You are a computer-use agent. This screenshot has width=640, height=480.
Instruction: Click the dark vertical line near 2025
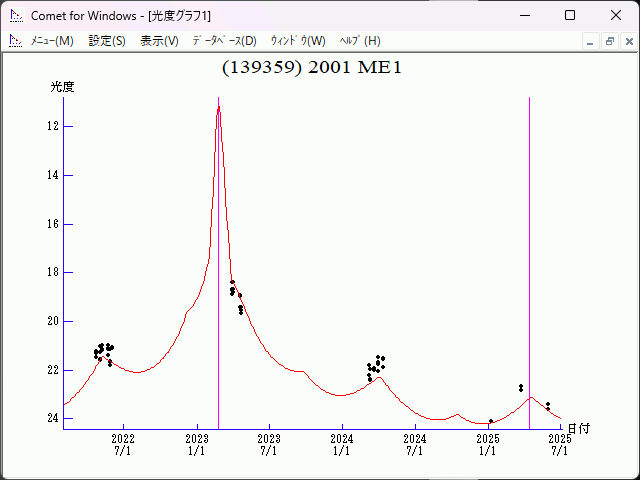529,250
